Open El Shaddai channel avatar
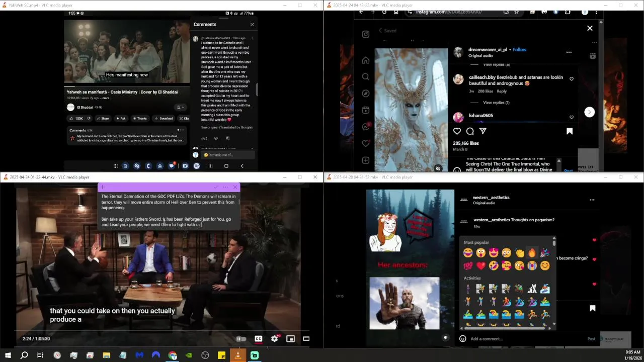The width and height of the screenshot is (644, 362). 71,107
